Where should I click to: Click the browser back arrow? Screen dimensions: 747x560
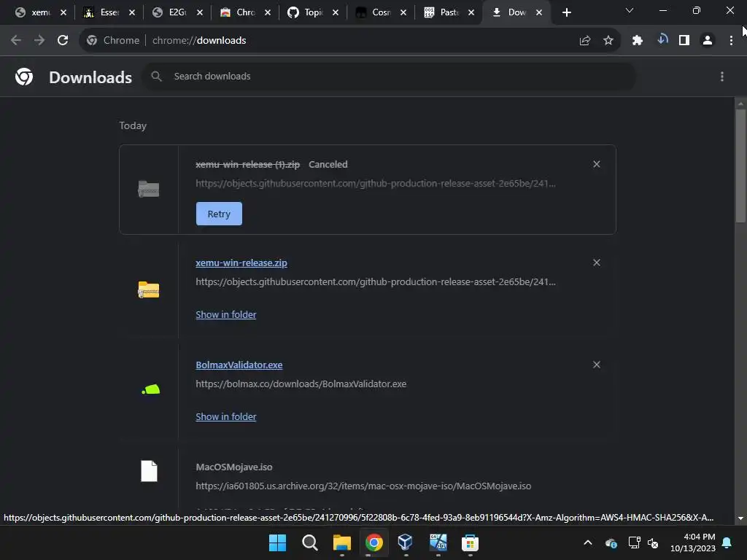(x=16, y=41)
